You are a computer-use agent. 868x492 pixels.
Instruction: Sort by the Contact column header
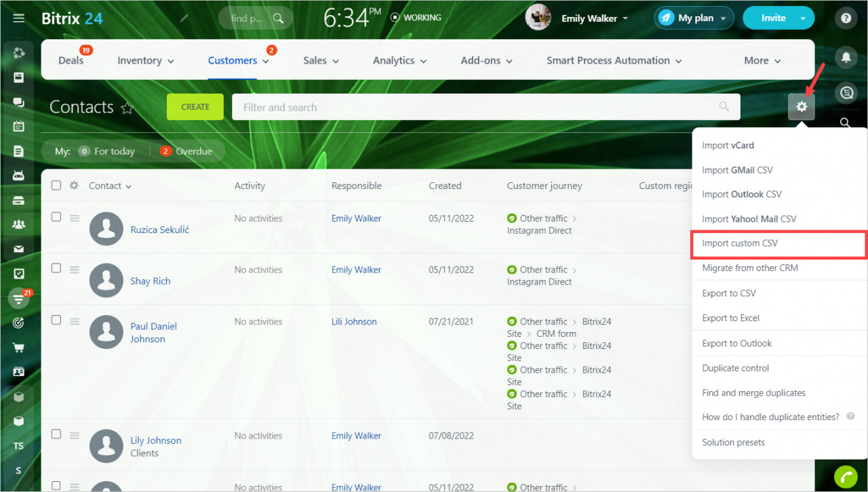click(110, 186)
